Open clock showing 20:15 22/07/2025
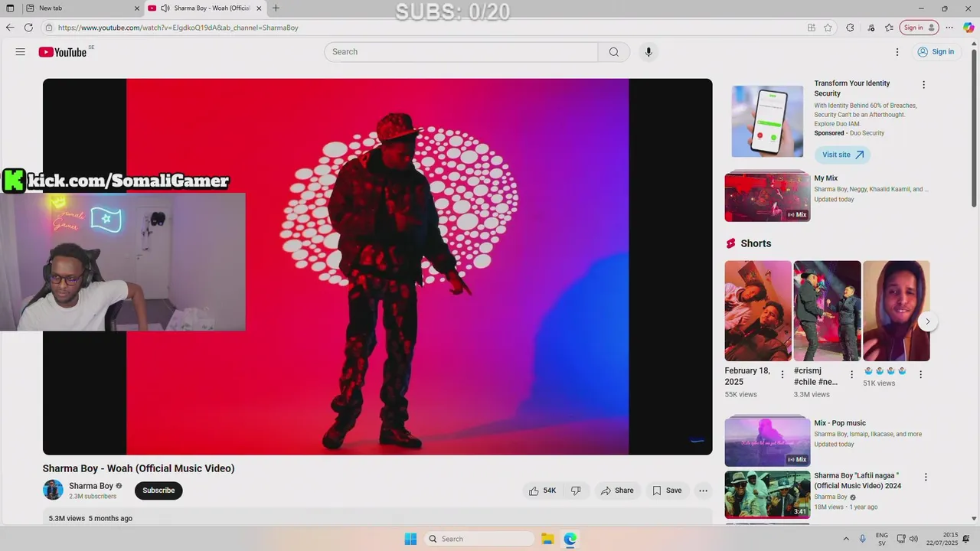 [942, 539]
